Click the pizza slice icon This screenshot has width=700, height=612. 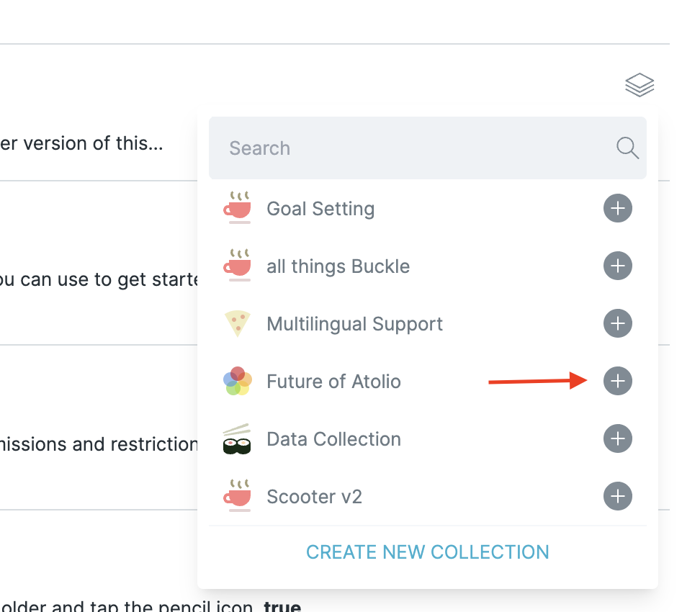tap(237, 323)
